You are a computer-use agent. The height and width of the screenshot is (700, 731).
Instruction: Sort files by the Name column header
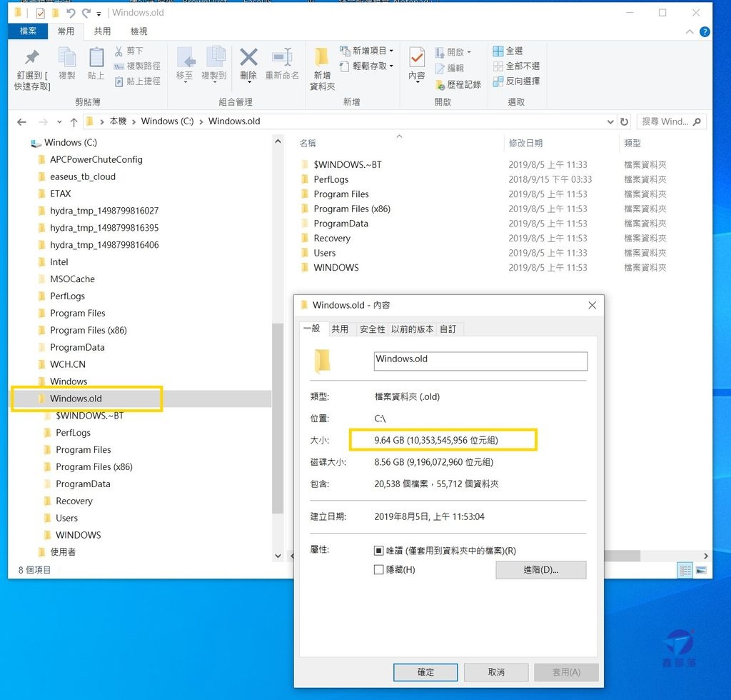308,143
